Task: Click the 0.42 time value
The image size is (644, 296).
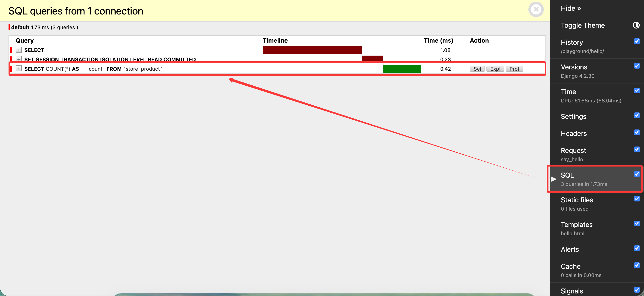Action: [x=445, y=69]
